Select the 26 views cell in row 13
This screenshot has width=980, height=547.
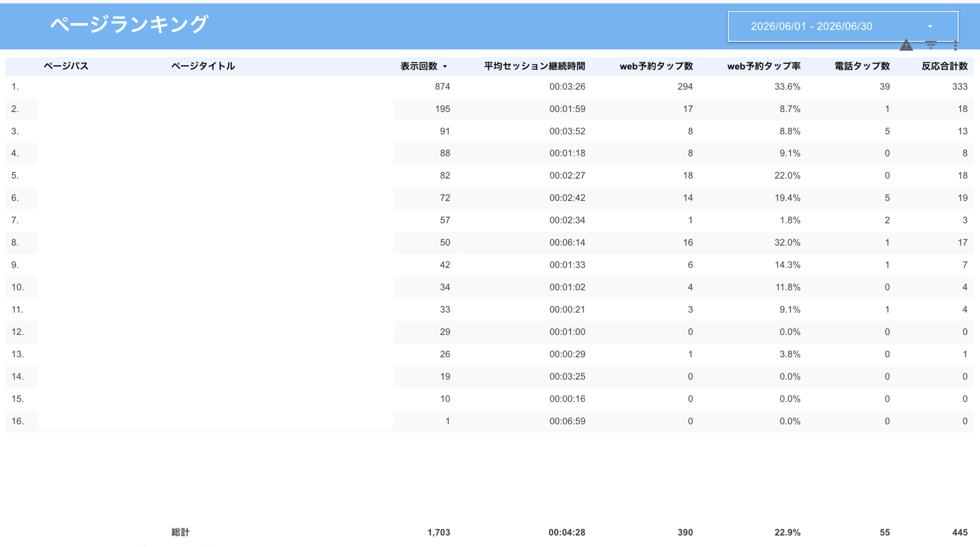click(x=445, y=354)
